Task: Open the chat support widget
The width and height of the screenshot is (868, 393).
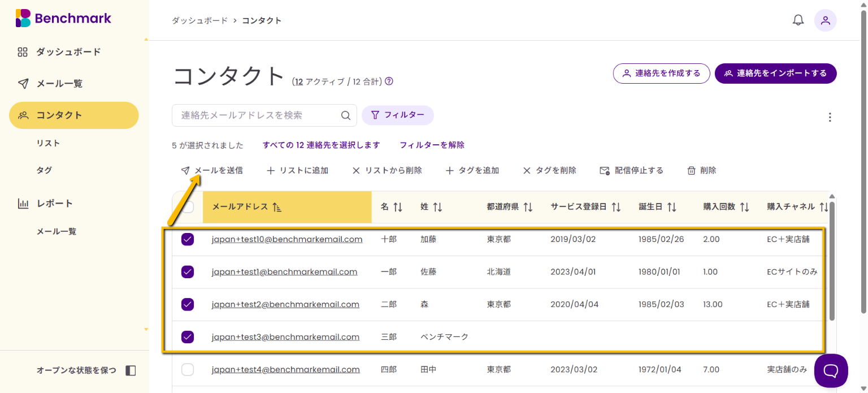Action: [x=831, y=370]
